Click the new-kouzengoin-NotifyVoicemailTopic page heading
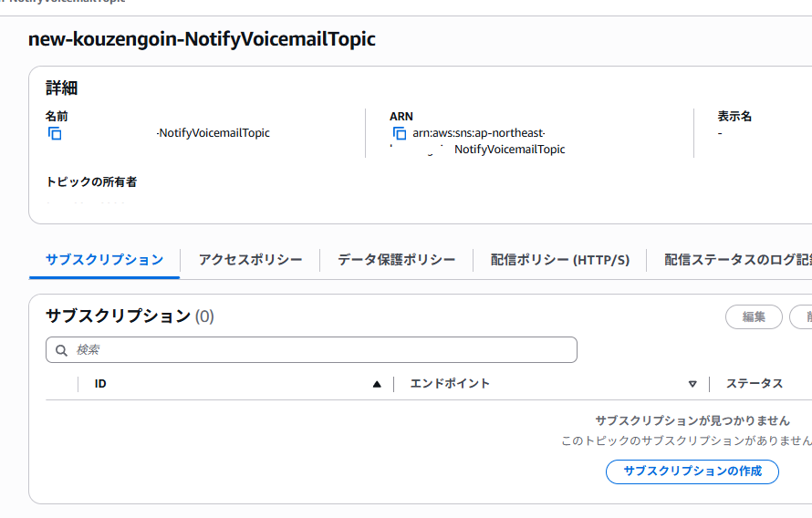The image size is (812, 518). click(x=202, y=39)
